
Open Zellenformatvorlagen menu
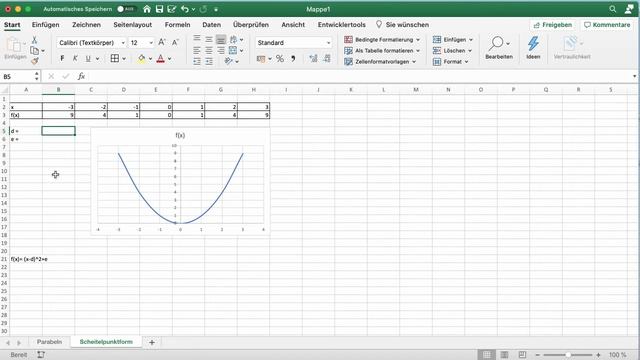tap(380, 62)
